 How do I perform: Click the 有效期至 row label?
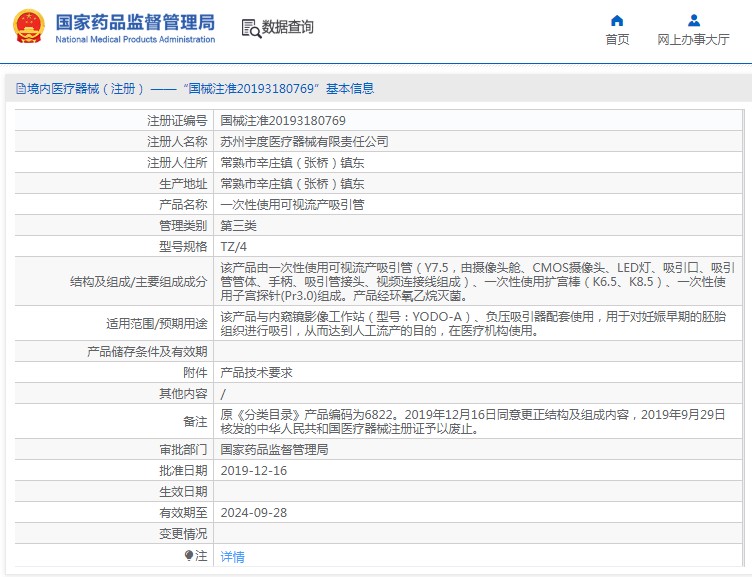point(183,513)
